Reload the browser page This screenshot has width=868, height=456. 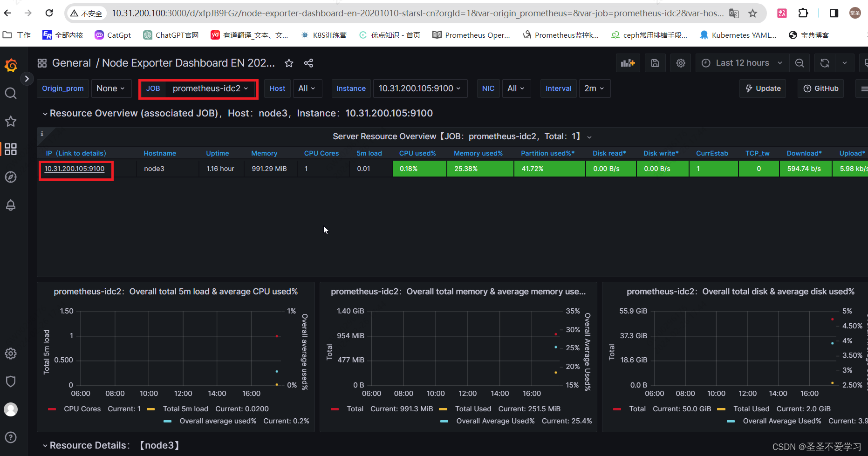coord(49,13)
